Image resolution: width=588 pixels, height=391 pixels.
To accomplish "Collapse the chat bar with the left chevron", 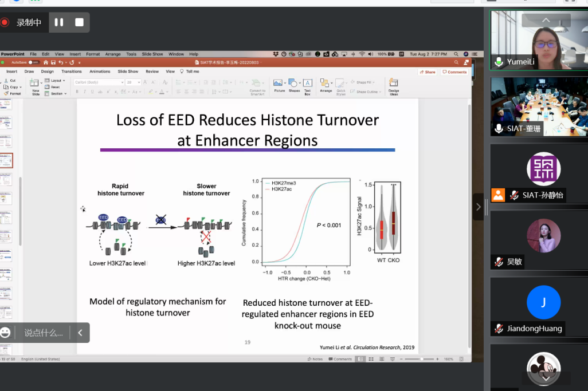I will point(80,333).
